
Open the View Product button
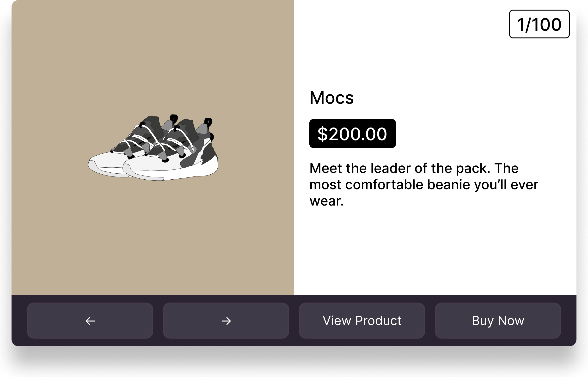(362, 321)
